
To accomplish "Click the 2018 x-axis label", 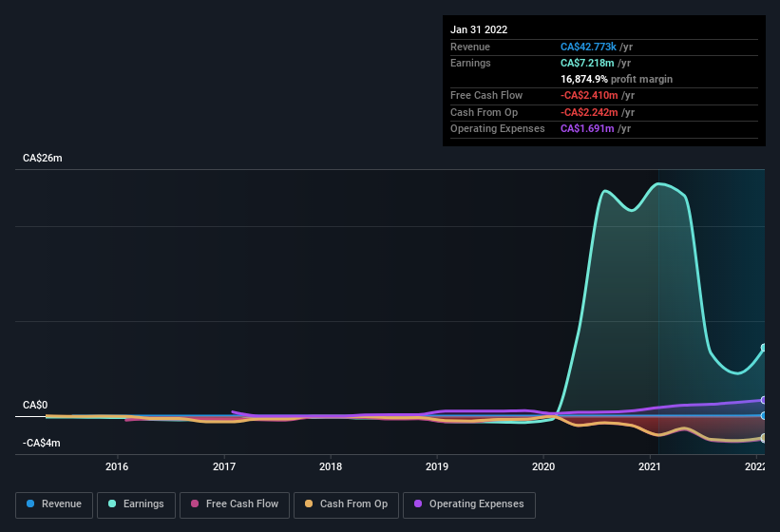I will (x=331, y=466).
